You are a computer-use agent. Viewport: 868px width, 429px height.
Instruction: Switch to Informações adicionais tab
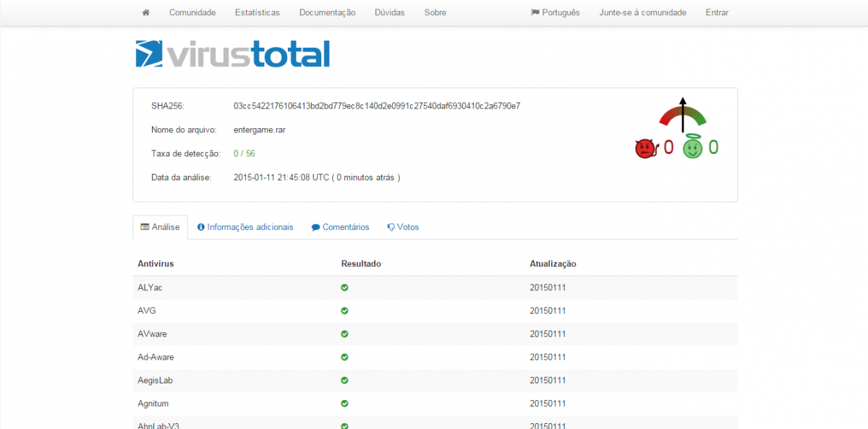click(245, 226)
